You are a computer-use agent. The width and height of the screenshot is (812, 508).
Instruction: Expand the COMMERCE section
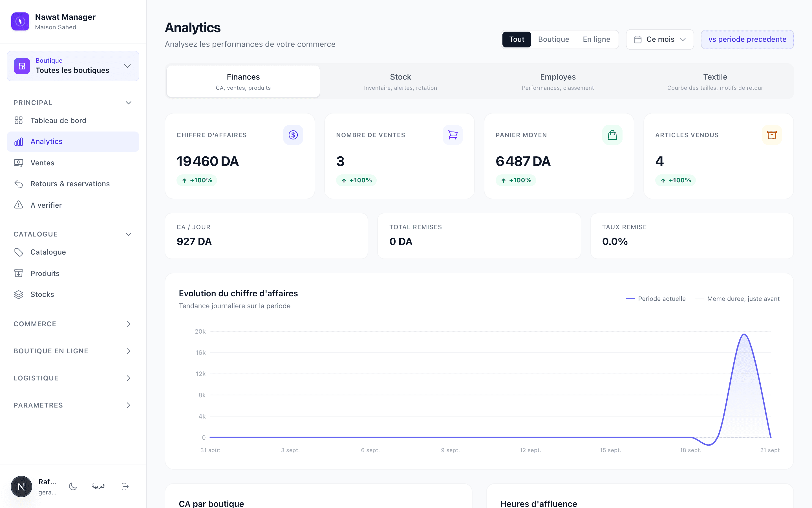coord(73,324)
